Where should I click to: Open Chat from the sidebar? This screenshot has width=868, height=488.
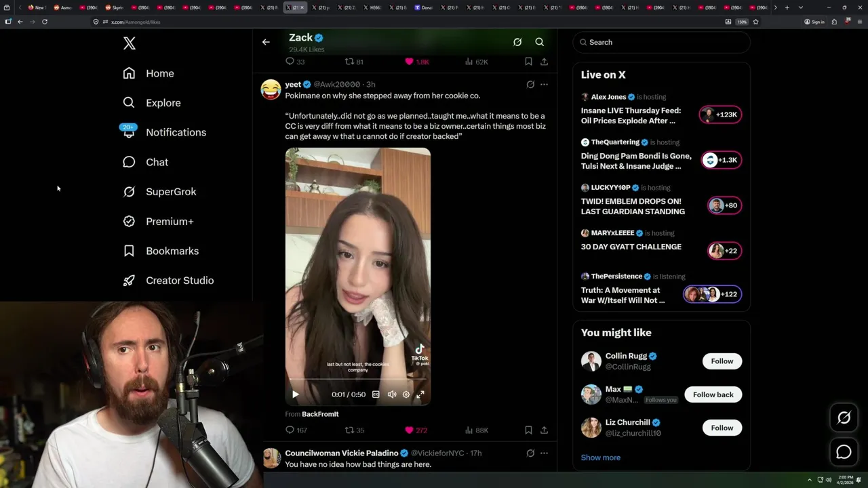(x=145, y=162)
